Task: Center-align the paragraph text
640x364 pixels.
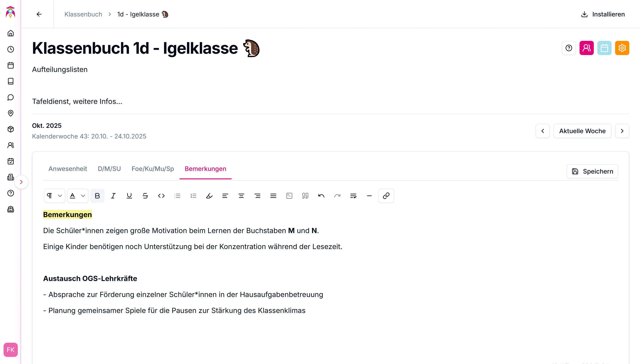Action: pos(241,196)
